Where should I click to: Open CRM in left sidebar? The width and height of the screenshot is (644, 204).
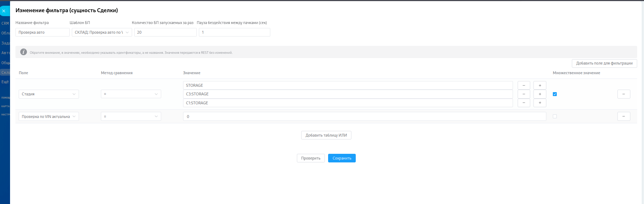(x=5, y=23)
